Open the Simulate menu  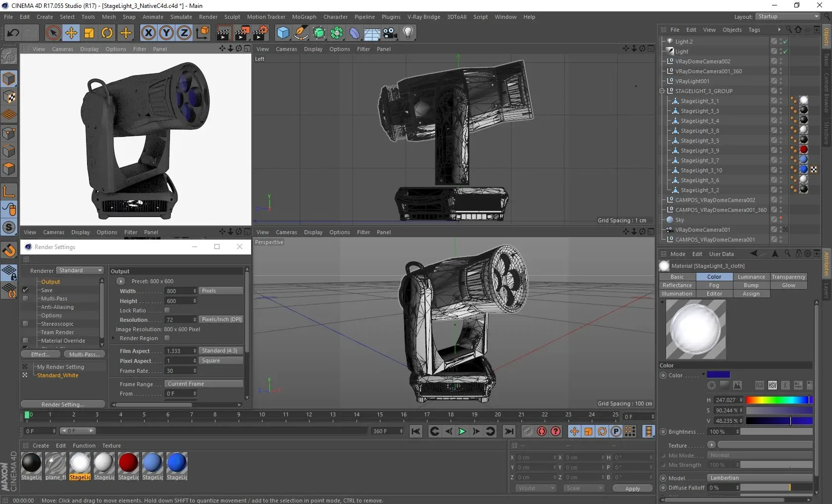pyautogui.click(x=181, y=17)
